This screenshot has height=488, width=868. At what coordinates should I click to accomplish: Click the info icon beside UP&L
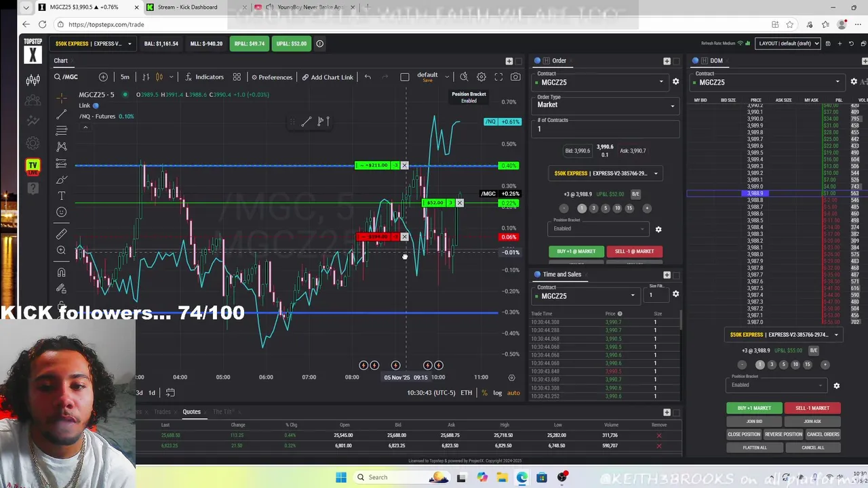pyautogui.click(x=319, y=44)
